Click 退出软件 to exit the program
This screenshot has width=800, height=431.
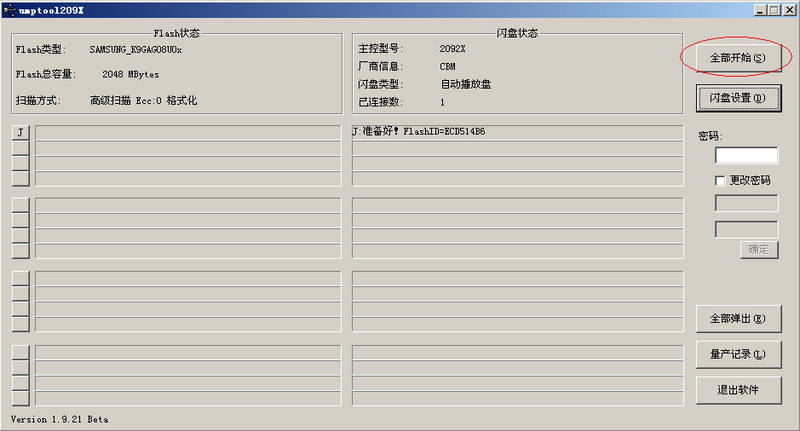(x=737, y=389)
